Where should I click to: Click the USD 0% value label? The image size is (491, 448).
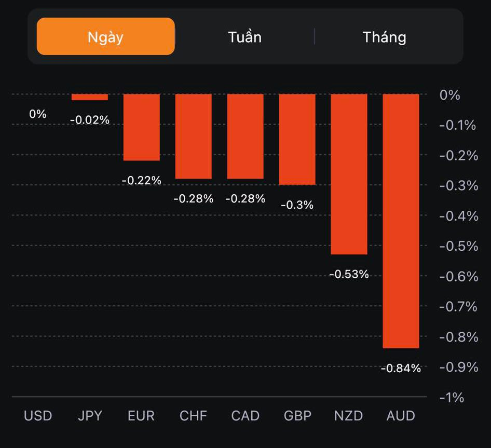38,114
